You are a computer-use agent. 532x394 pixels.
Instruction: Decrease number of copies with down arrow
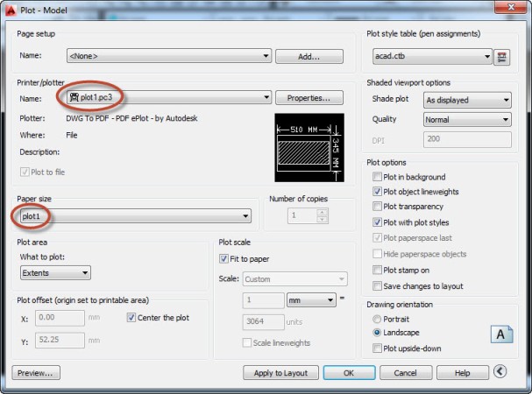coord(322,220)
